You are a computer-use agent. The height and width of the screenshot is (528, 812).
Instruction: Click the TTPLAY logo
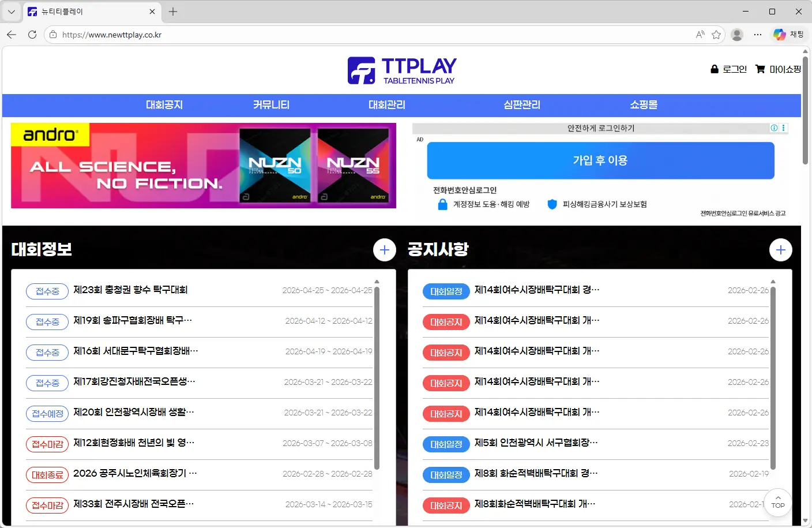[401, 69]
